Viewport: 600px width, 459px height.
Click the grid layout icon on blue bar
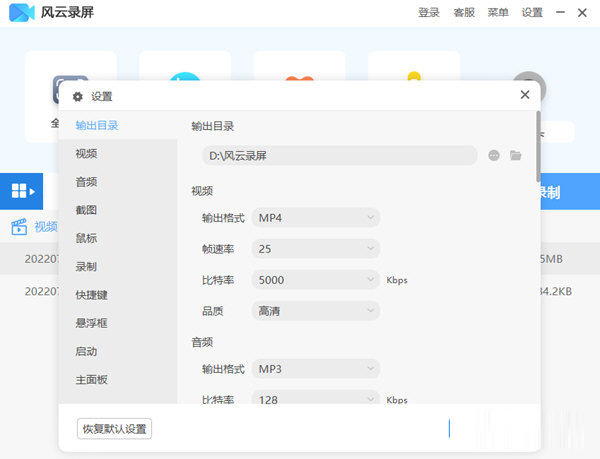click(x=22, y=191)
